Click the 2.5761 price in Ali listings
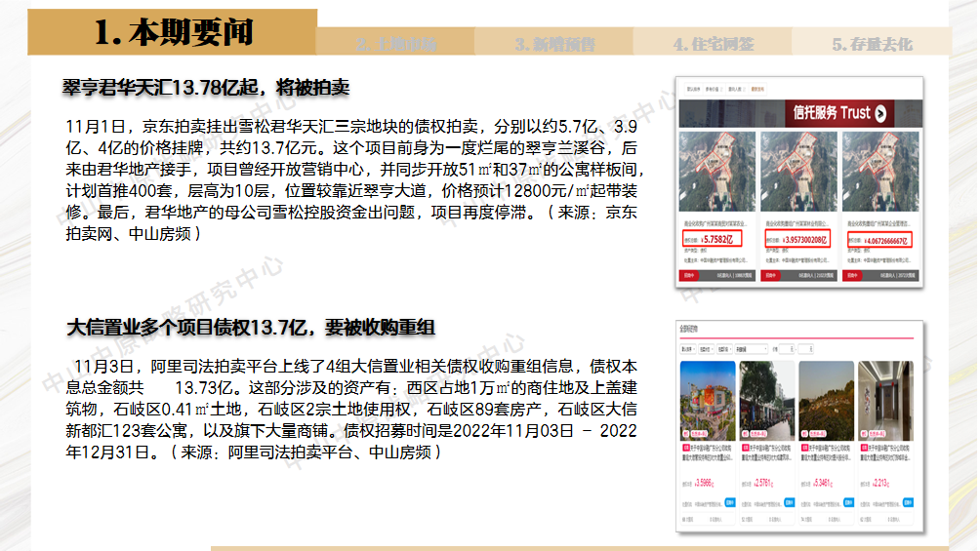The height and width of the screenshot is (551, 980). coord(763,483)
